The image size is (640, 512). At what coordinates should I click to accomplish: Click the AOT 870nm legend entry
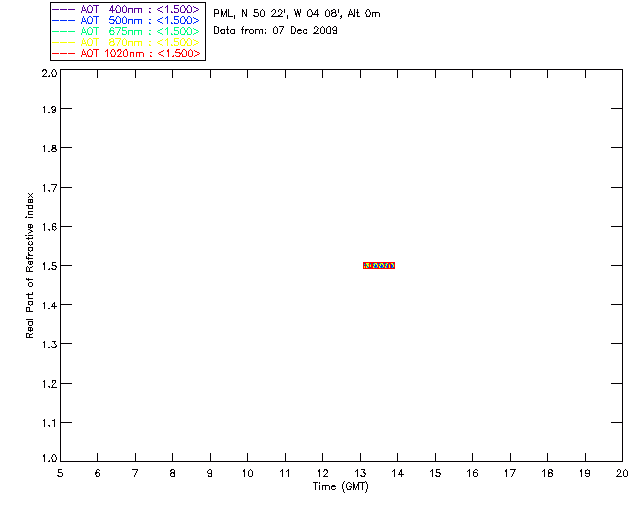pos(126,42)
